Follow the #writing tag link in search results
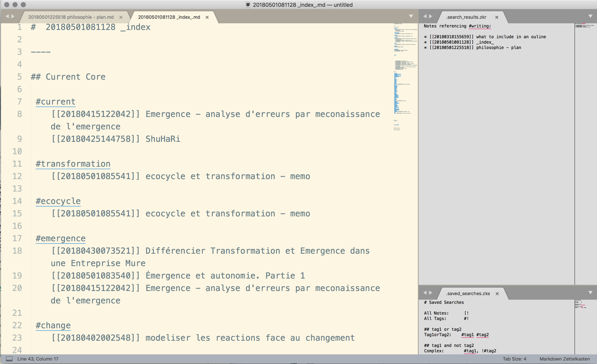The image size is (597, 364). 479,26
